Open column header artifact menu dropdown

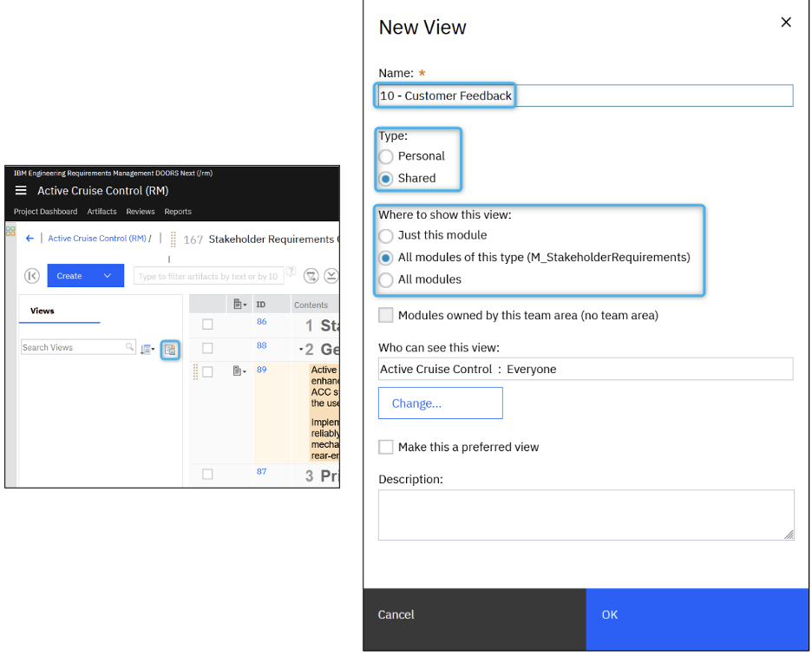239,305
